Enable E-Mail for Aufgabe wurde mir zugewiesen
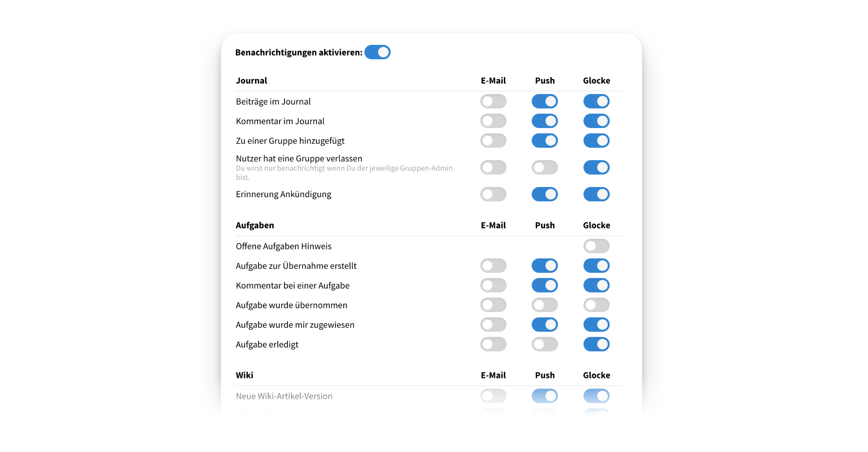The height and width of the screenshot is (452, 868). pyautogui.click(x=493, y=325)
